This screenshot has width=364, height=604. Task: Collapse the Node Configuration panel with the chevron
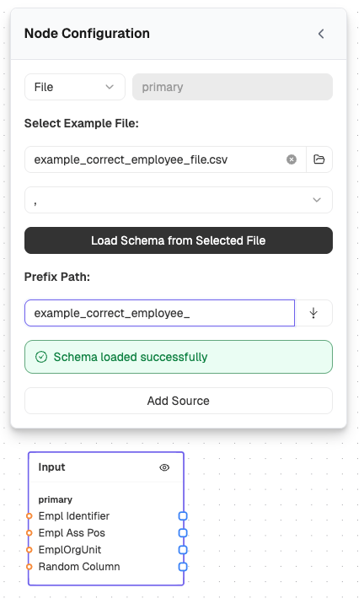(x=321, y=34)
